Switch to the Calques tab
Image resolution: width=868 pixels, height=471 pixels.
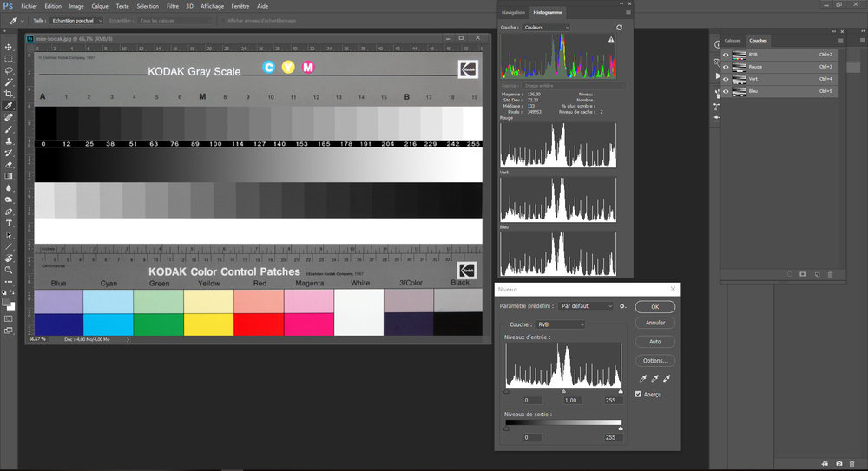tap(733, 41)
